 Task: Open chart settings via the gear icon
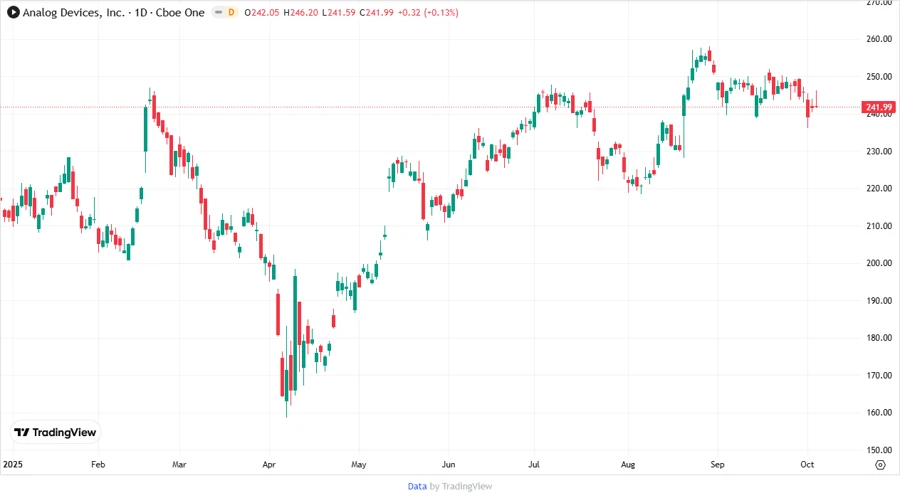click(879, 465)
